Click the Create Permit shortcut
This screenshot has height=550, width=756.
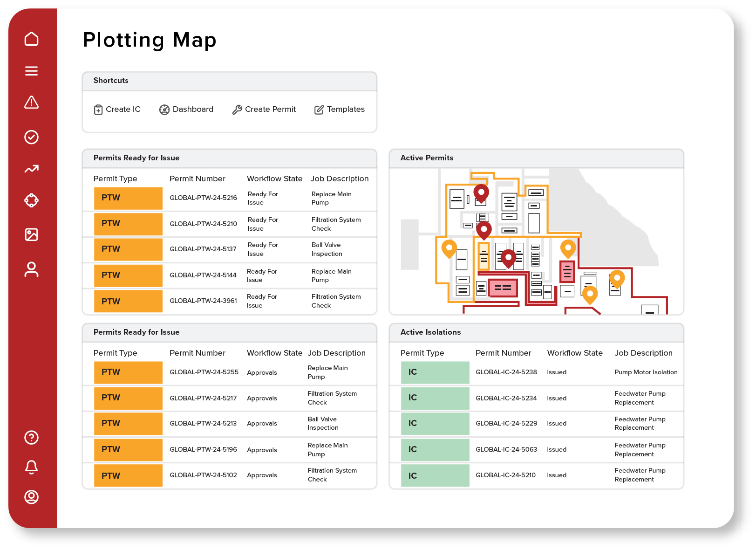(x=264, y=110)
